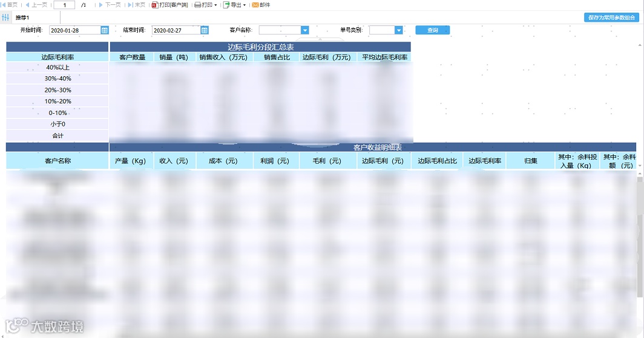Click the upper scrollbar up arrow

click(x=640, y=44)
